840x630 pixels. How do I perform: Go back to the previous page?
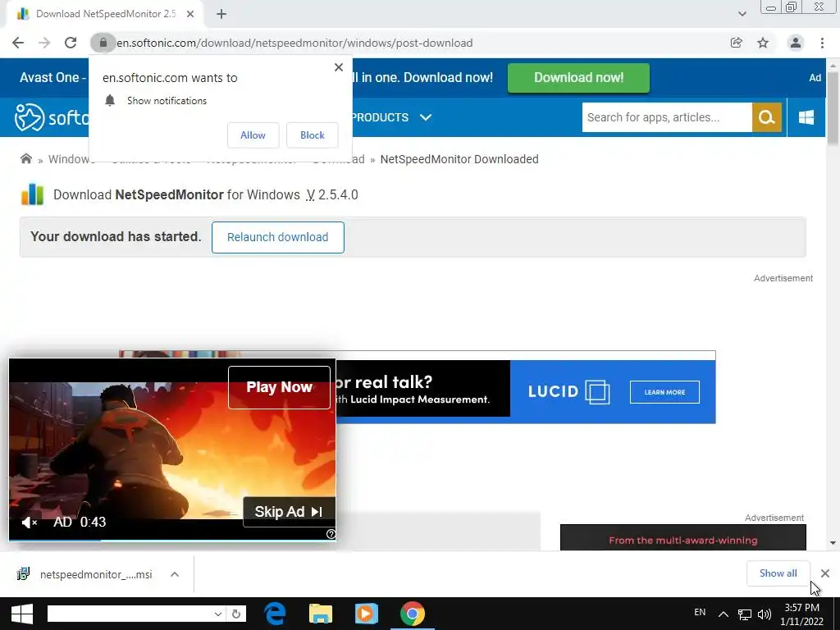tap(18, 43)
